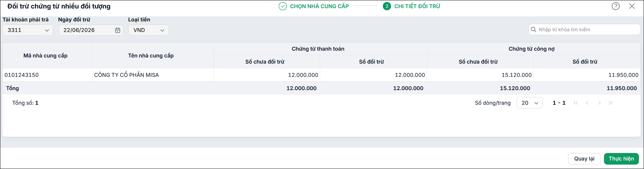Select the CÔNG TY CỔ PHẦN MISA row
The width and height of the screenshot is (644, 169).
pyautogui.click(x=321, y=75)
